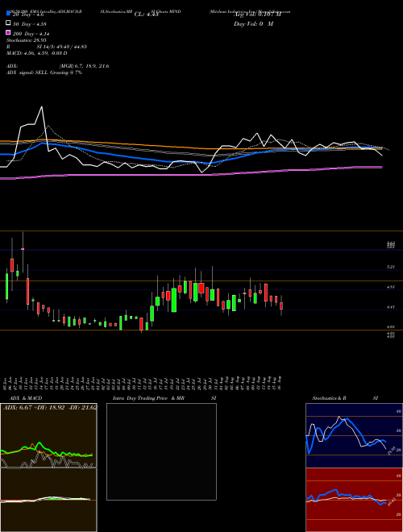Image resolution: width=403 pixels, height=532 pixels.
Task: Click the 'Day Vol: 0 M' text
Action: click(253, 24)
